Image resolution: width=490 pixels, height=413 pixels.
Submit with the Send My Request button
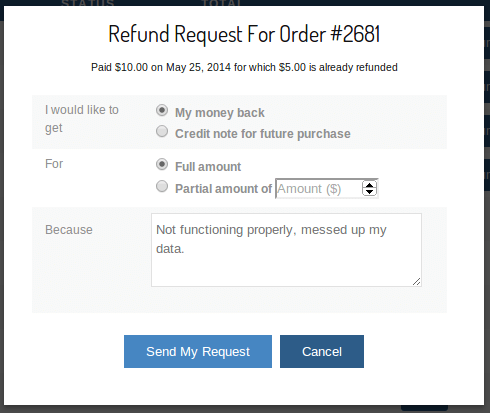(198, 352)
